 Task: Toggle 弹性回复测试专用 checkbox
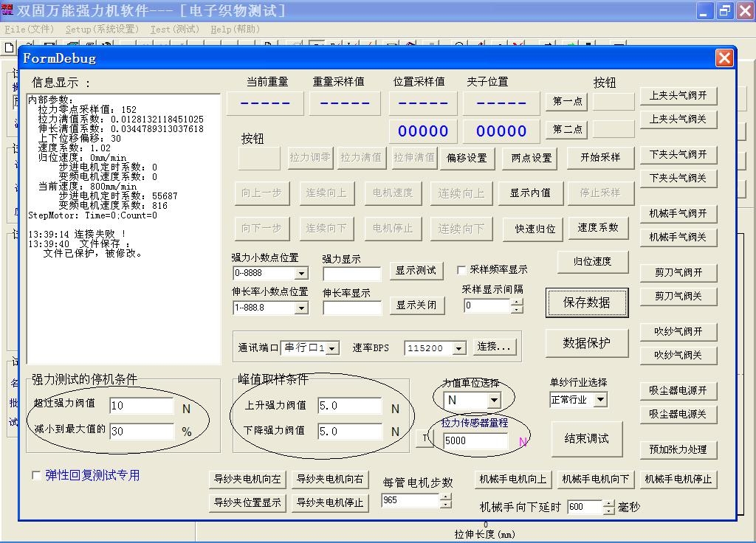point(37,476)
